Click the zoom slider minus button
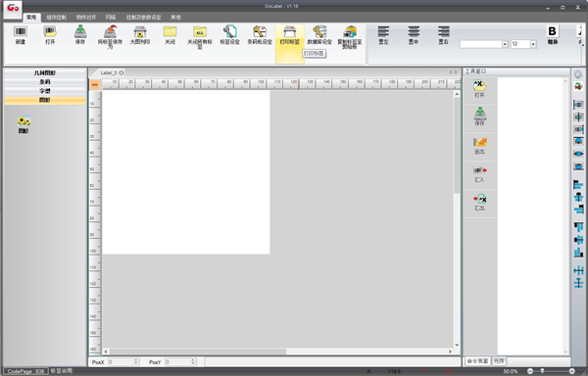 pos(530,371)
